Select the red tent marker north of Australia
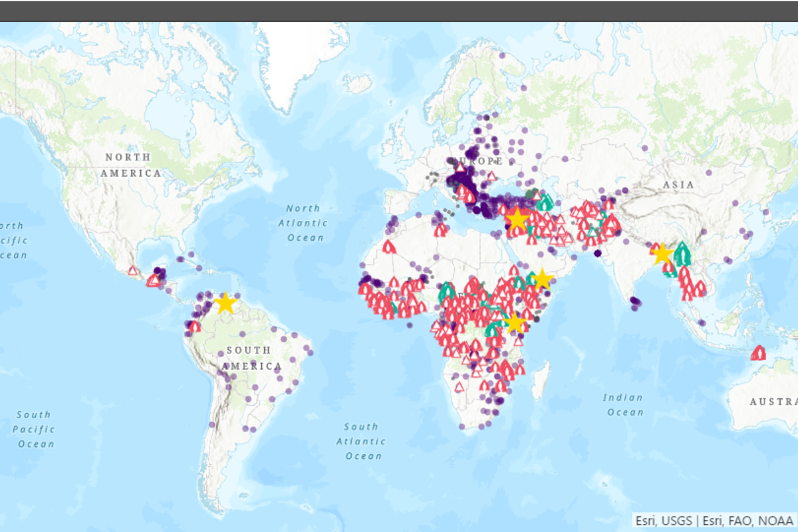Viewport: 798px width, 532px height. point(757,353)
